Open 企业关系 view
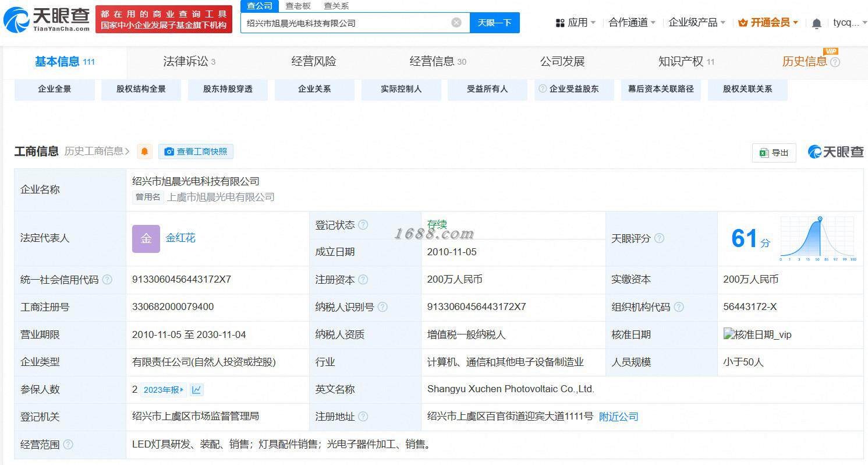Screen dimensions: 868x465 (x=314, y=89)
